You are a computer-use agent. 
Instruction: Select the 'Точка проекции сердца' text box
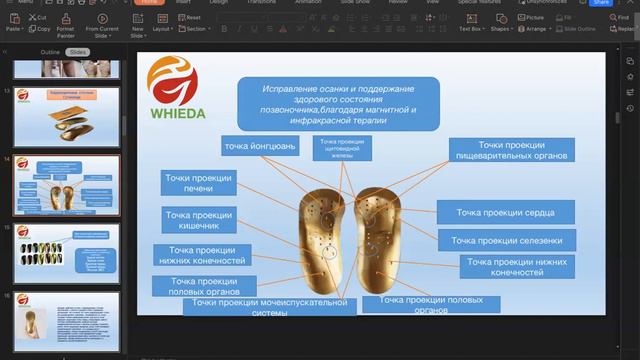(506, 212)
